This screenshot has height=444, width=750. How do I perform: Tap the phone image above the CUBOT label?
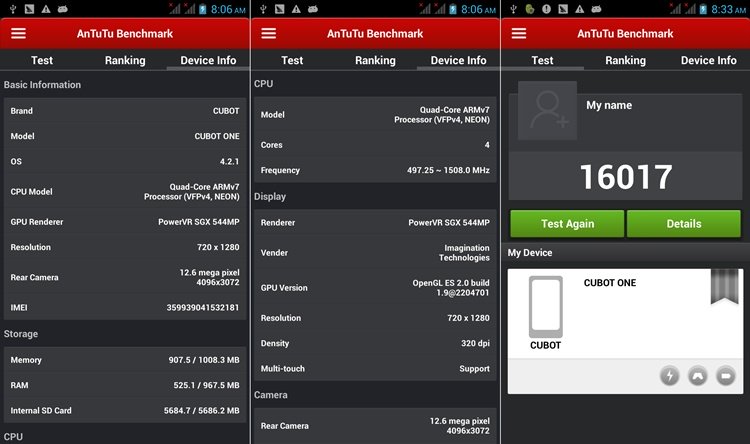pos(545,306)
